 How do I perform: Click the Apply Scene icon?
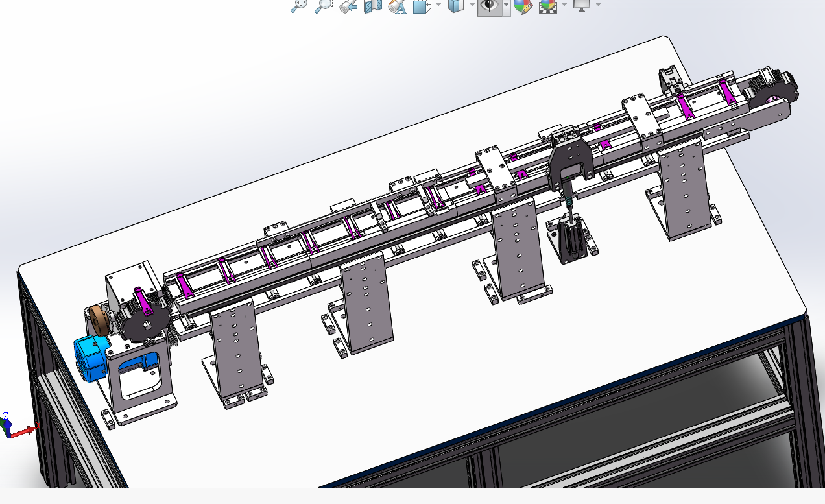pyautogui.click(x=548, y=6)
